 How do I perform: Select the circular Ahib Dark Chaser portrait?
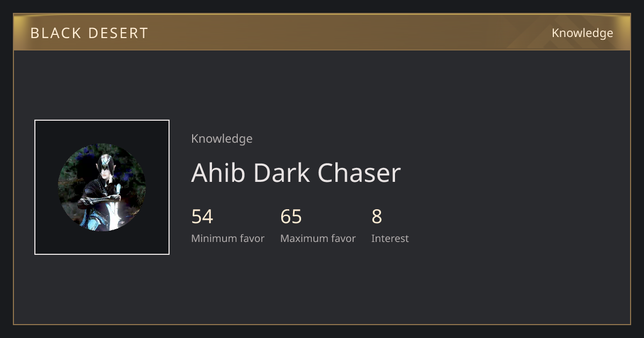pyautogui.click(x=102, y=187)
